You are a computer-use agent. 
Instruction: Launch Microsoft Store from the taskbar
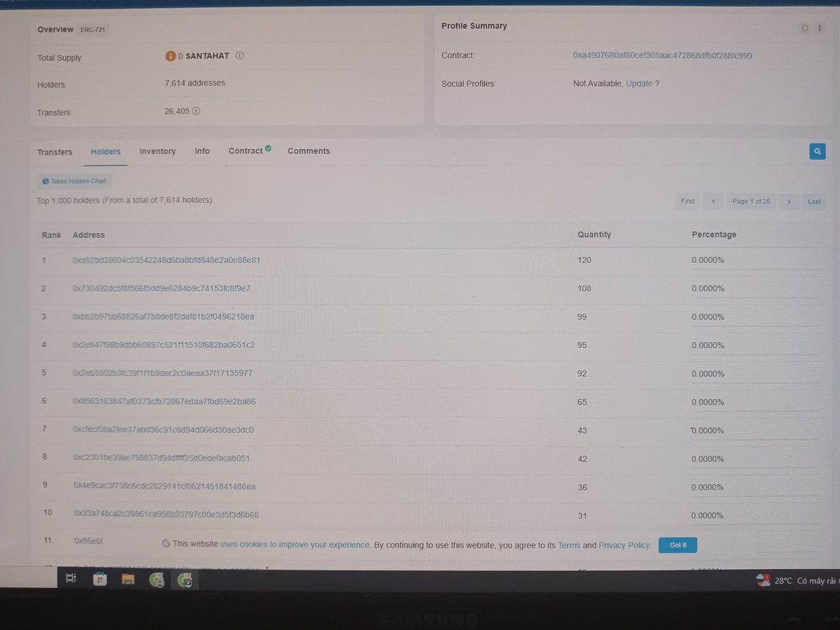[x=100, y=579]
